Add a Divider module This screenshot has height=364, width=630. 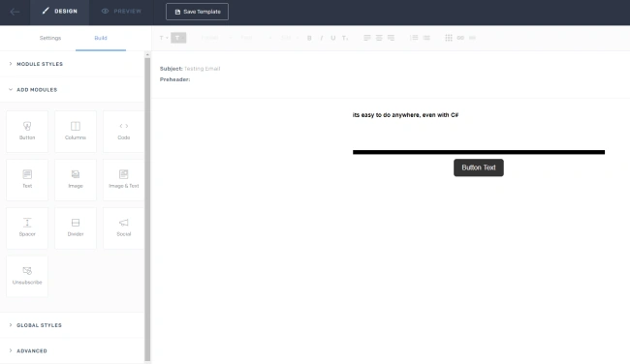tap(76, 227)
